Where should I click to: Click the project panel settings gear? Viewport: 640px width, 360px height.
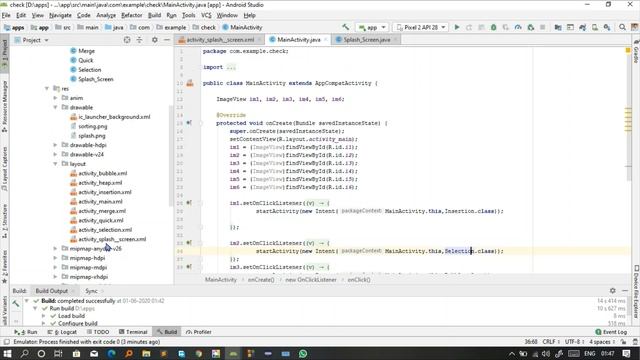tap(154, 40)
